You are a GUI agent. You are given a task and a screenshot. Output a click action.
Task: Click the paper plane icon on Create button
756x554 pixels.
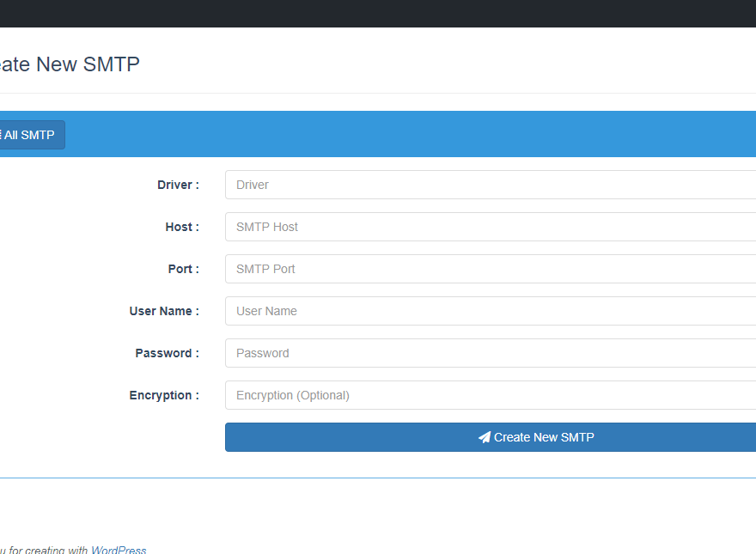coord(484,437)
